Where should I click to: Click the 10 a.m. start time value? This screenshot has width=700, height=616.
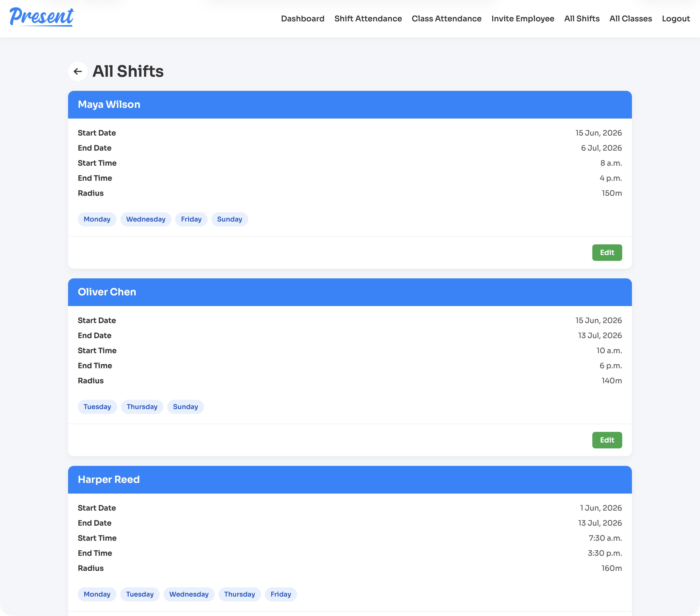point(609,351)
